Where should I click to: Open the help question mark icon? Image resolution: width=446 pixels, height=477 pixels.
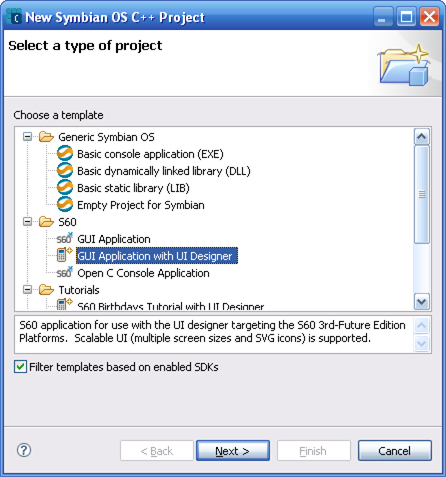[24, 450]
